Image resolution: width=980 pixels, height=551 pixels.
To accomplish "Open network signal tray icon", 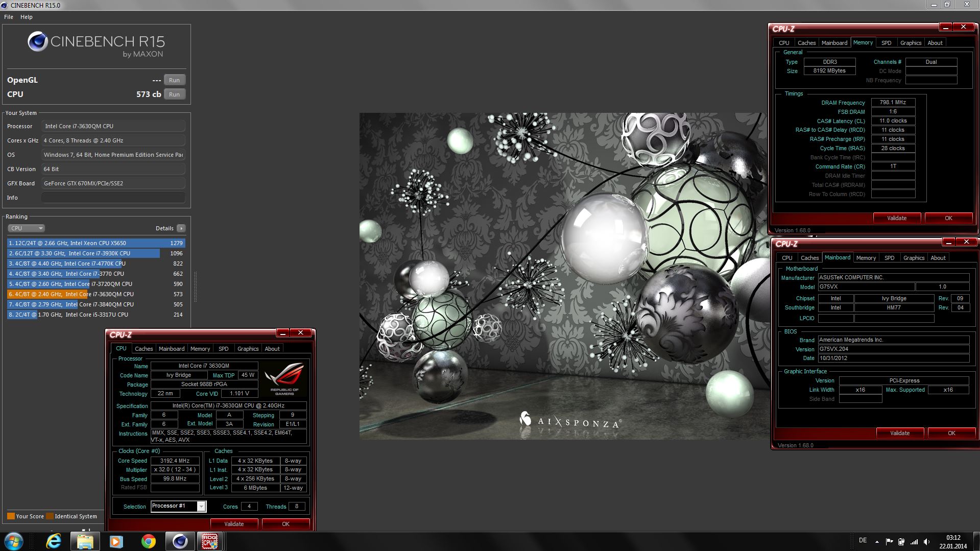I will coord(914,542).
